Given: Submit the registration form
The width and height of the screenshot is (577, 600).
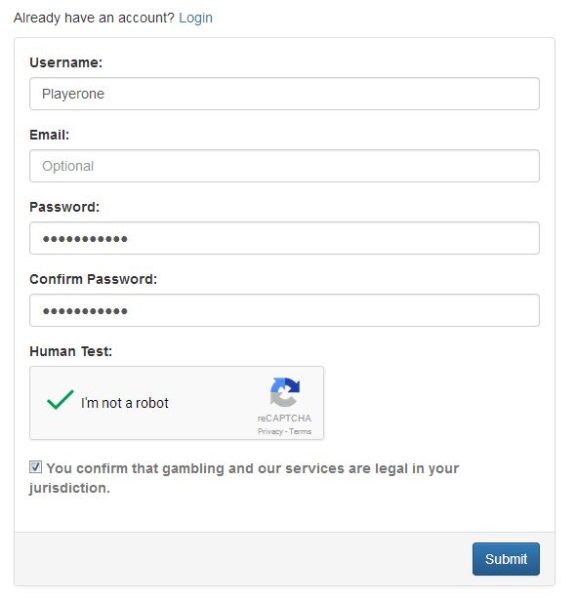Looking at the screenshot, I should point(506,559).
